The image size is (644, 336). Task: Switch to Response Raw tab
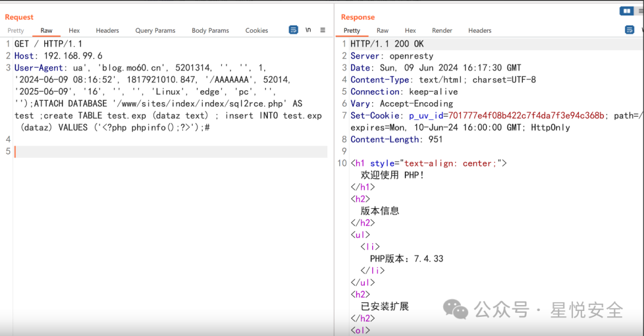pyautogui.click(x=382, y=30)
